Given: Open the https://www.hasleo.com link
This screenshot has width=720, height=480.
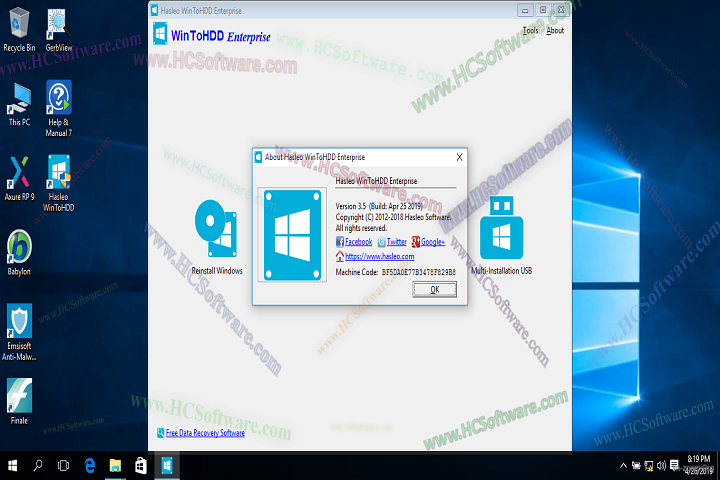Looking at the screenshot, I should pyautogui.click(x=379, y=257).
